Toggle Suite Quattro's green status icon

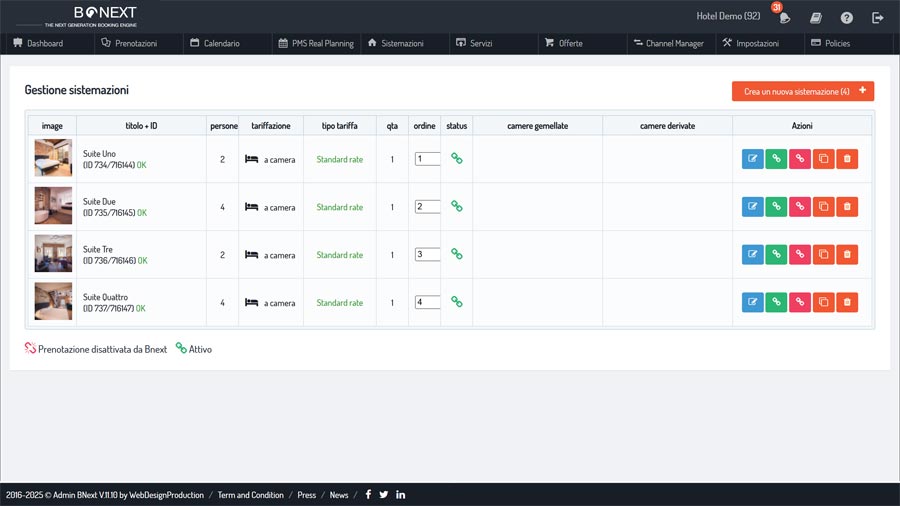(x=456, y=302)
